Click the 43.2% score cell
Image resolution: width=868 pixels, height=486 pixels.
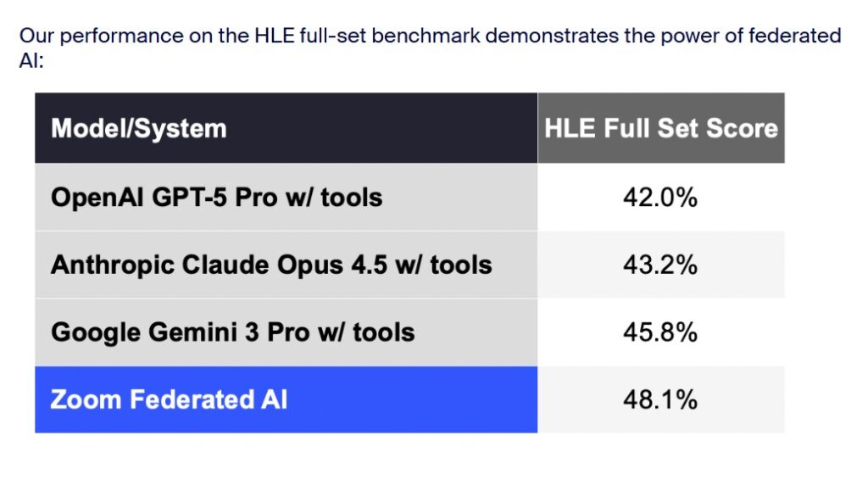coord(660,264)
